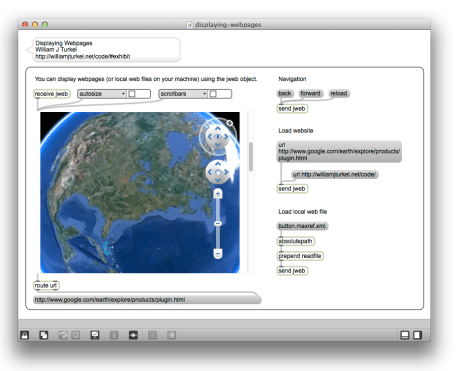The width and height of the screenshot is (460, 371).
Task: Click the eye icon in look joystick
Action: pyautogui.click(x=218, y=136)
